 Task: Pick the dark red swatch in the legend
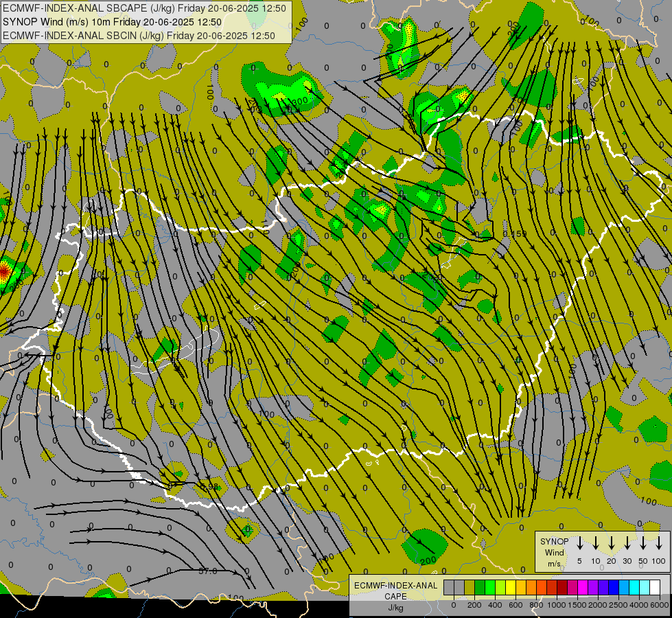tap(562, 587)
